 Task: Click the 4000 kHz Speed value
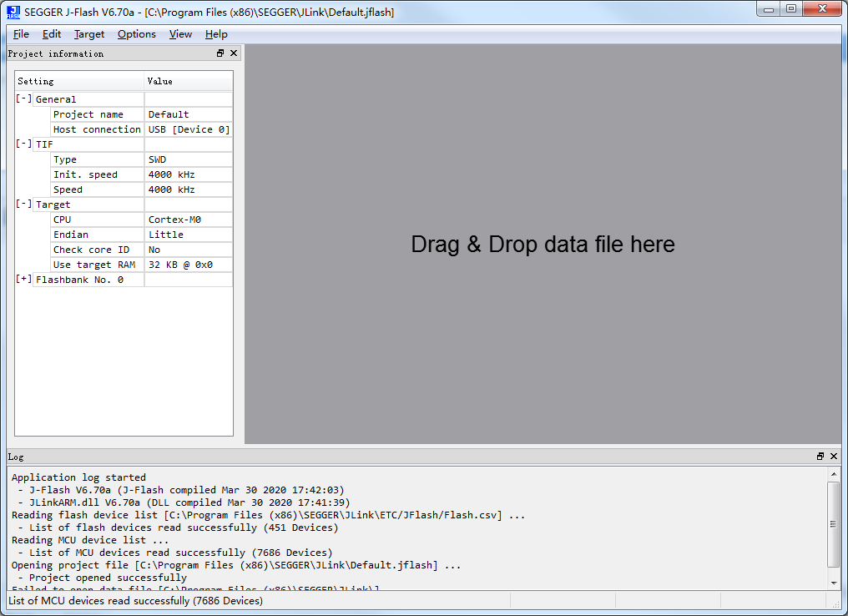point(189,189)
